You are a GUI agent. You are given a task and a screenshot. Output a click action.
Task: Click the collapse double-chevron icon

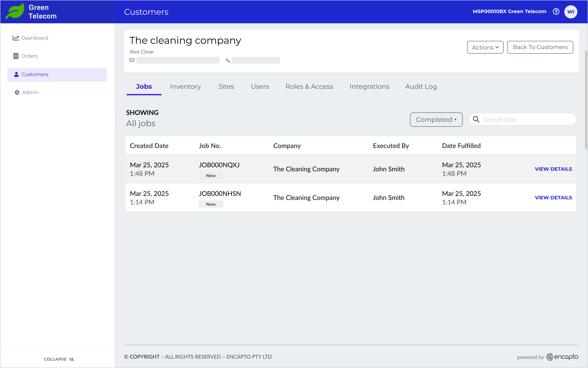[x=72, y=359]
